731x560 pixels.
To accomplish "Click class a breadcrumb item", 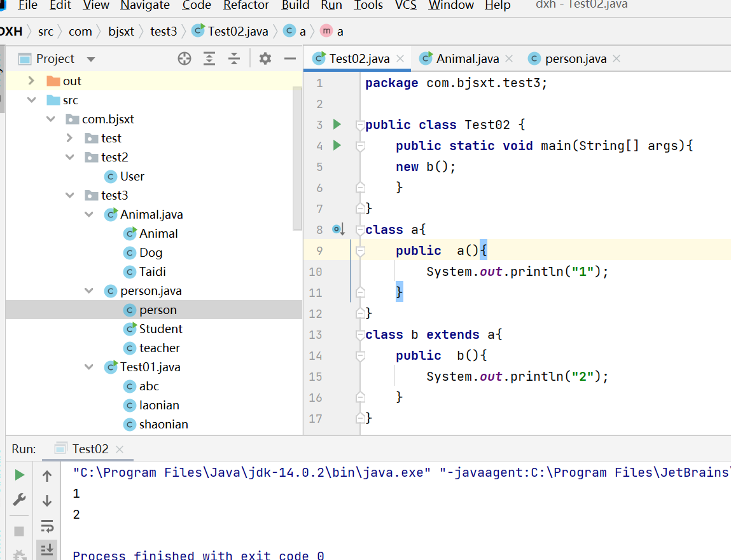I will pos(295,32).
